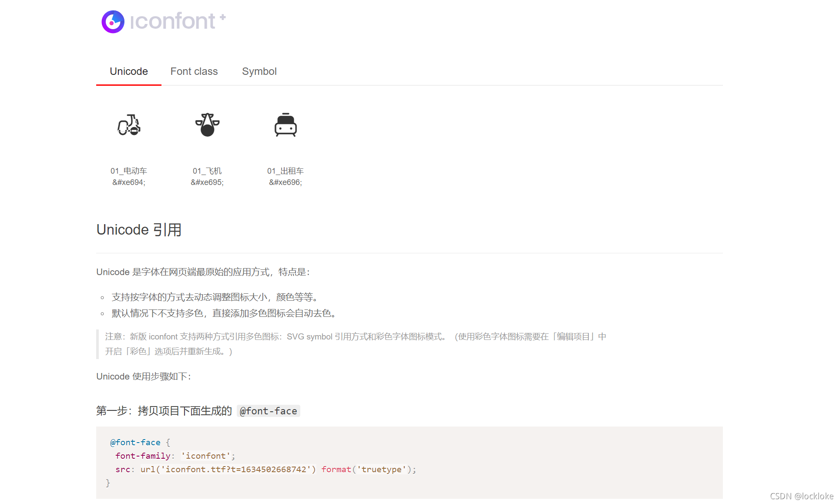The image size is (840, 504).
Task: Click the inline @font-face code label
Action: click(269, 411)
